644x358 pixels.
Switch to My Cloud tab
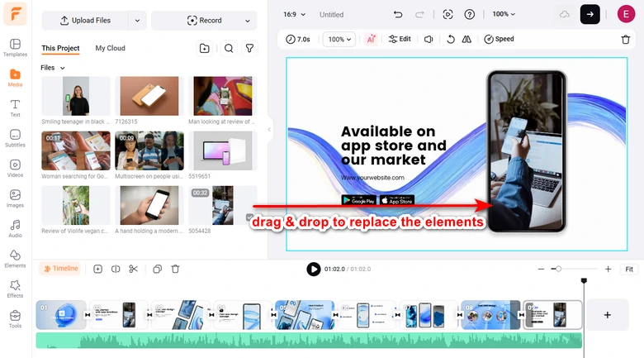110,48
